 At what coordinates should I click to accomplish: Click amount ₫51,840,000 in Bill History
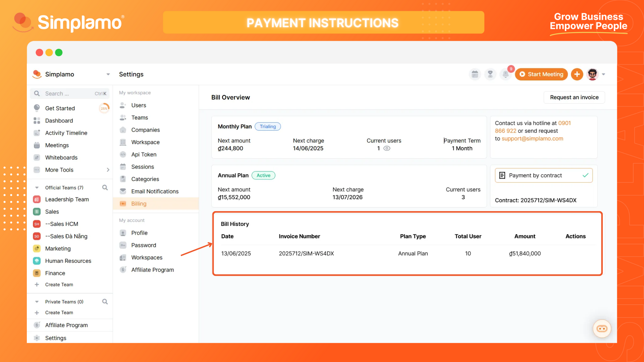pyautogui.click(x=525, y=254)
